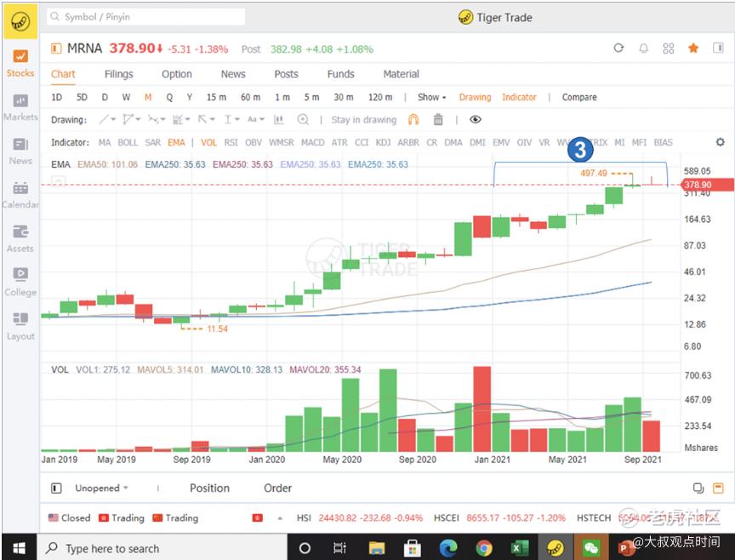Click the zoom-in magnifier drawing tool
This screenshot has height=560, width=735.
(x=304, y=120)
